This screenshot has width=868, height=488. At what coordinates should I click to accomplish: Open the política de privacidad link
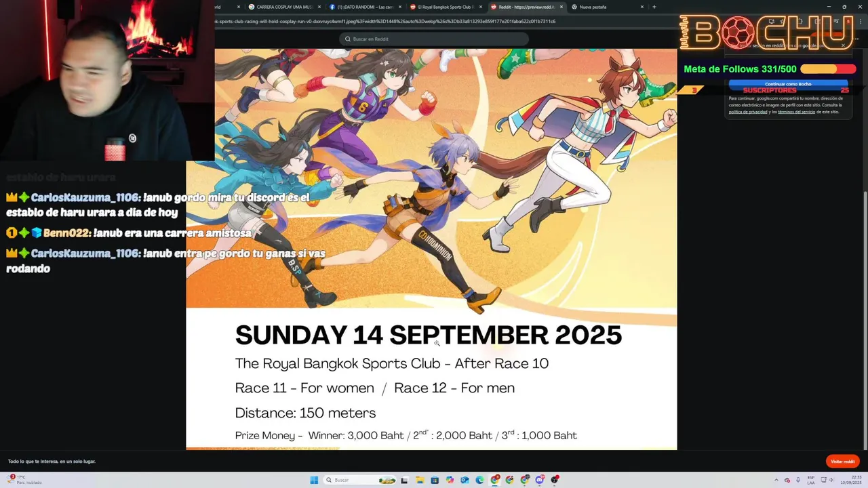748,112
